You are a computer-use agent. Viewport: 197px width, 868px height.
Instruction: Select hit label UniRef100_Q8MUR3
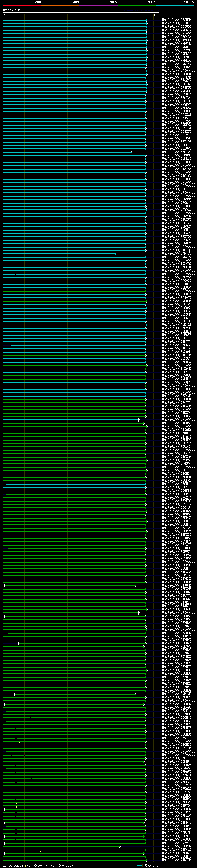click(x=177, y=440)
